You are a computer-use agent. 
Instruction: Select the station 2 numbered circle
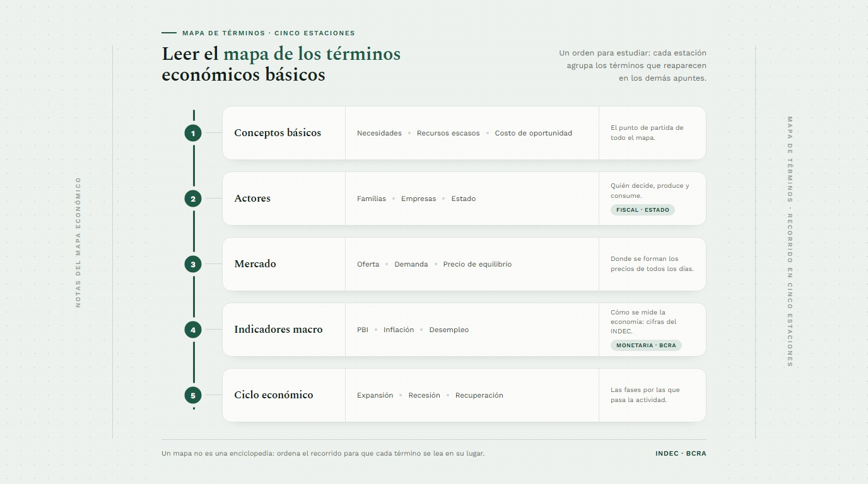pos(193,199)
